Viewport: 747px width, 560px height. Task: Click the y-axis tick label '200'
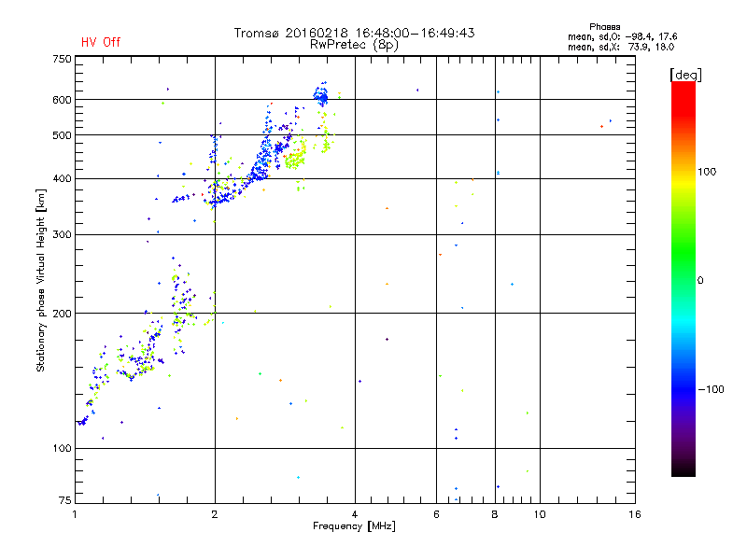62,314
